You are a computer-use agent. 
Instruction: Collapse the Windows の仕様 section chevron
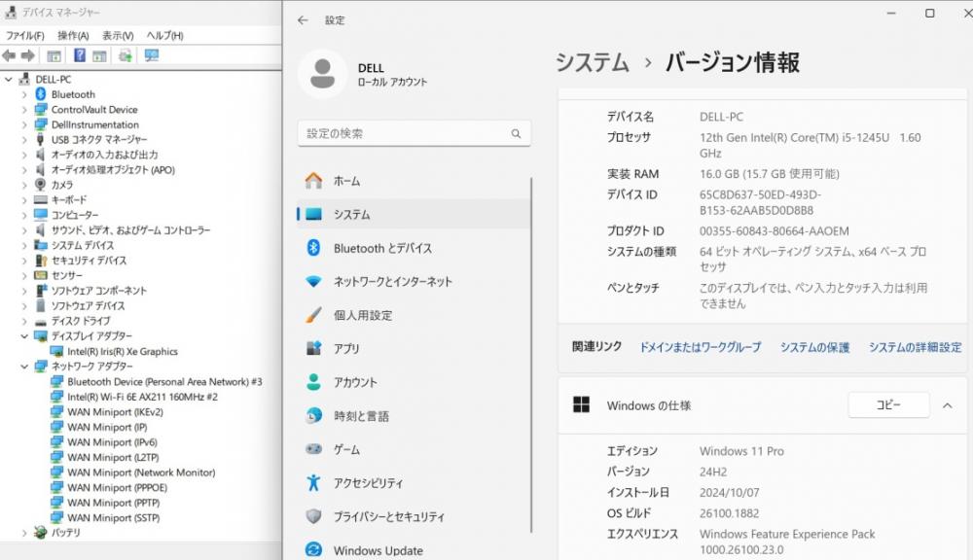948,405
